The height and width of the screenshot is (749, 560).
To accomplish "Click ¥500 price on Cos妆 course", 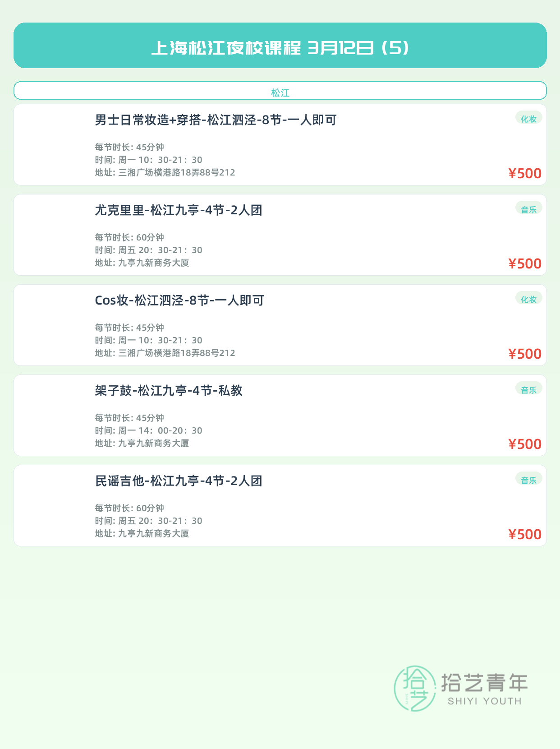I will pyautogui.click(x=525, y=354).
